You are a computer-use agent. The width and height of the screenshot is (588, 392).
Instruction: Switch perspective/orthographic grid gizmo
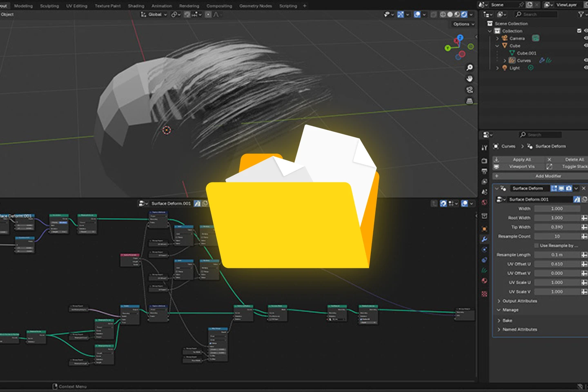[470, 100]
